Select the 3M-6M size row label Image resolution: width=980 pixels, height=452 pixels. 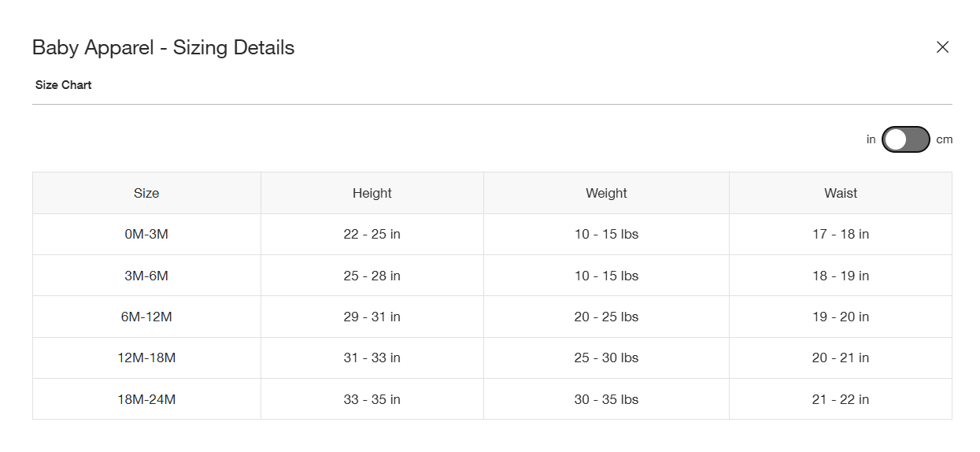(146, 276)
